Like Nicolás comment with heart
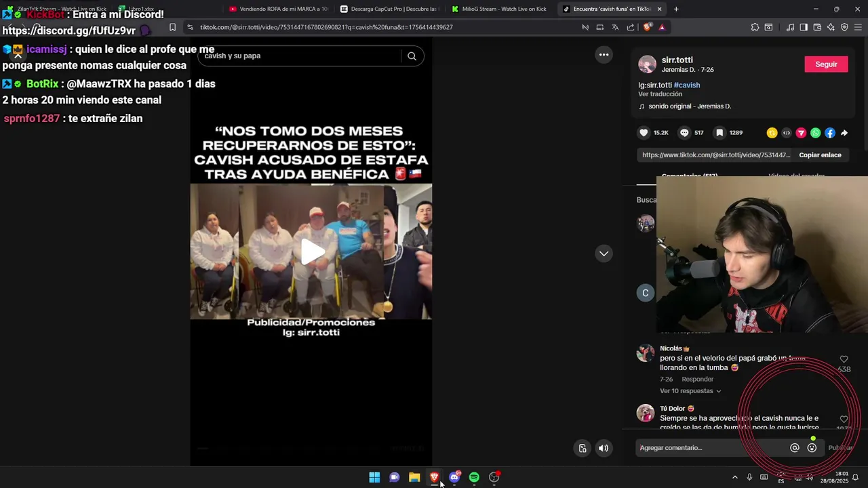 click(x=844, y=359)
